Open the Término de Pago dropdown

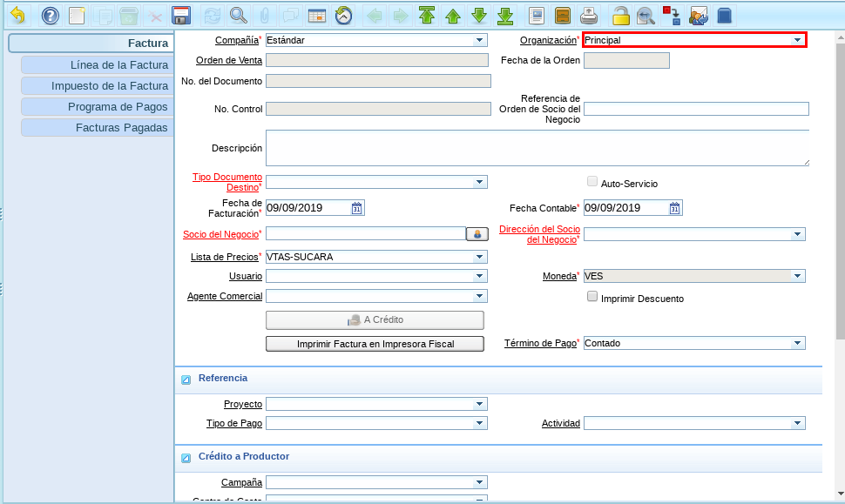pyautogui.click(x=797, y=344)
